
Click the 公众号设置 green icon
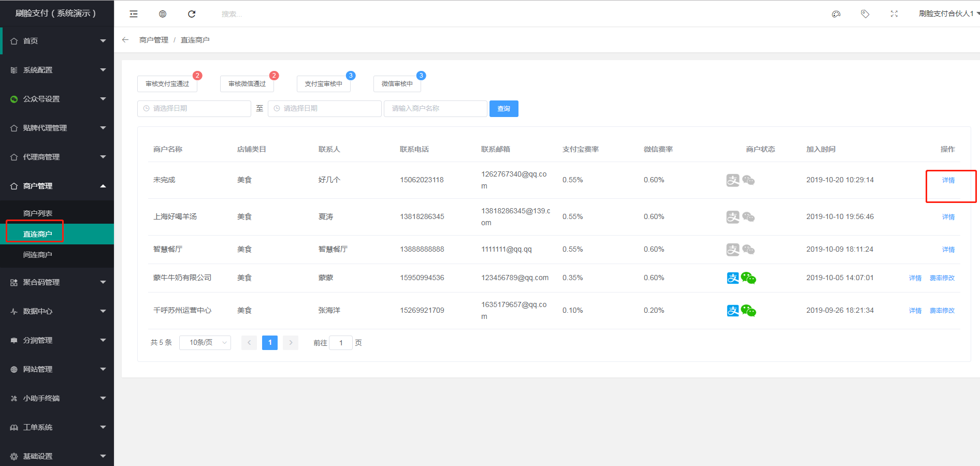pos(14,99)
